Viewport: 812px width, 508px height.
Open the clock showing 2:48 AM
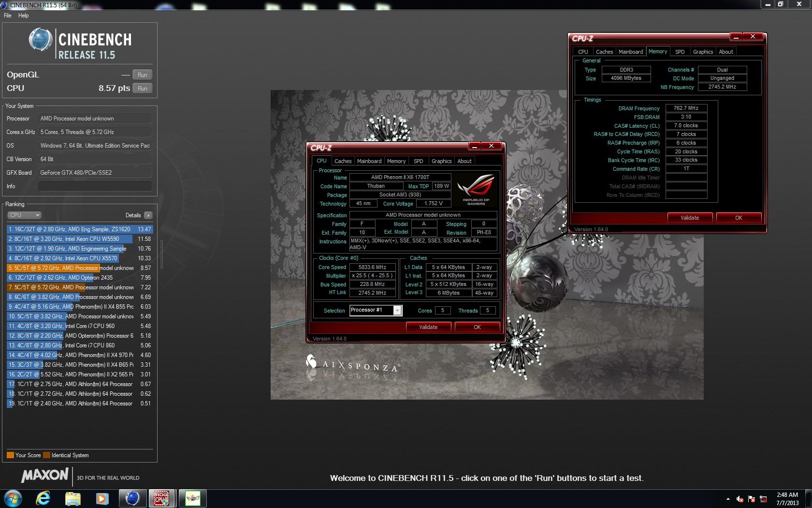pyautogui.click(x=787, y=498)
